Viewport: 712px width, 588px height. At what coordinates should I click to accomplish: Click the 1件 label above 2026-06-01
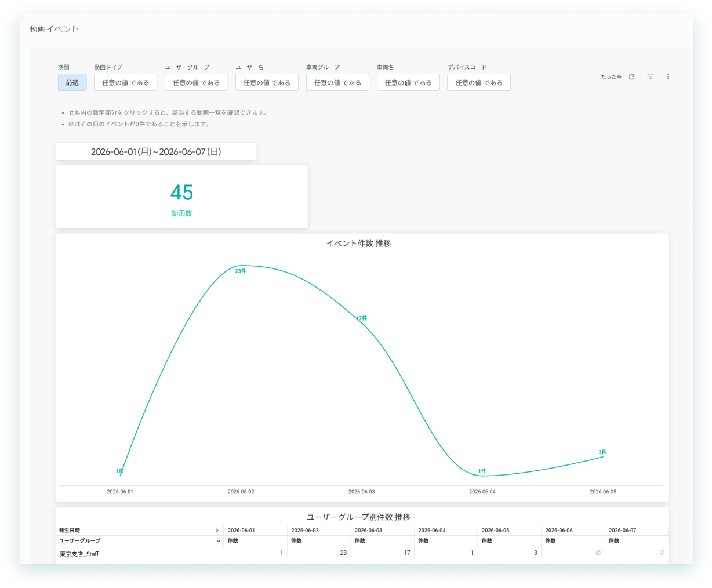[x=120, y=471]
